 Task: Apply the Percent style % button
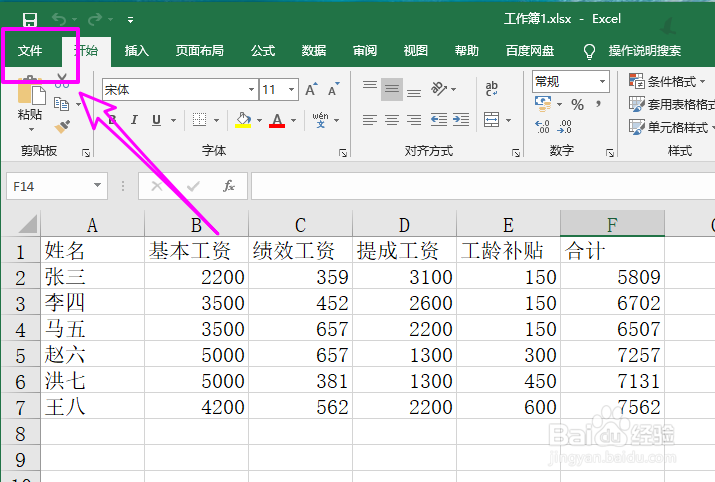[578, 105]
